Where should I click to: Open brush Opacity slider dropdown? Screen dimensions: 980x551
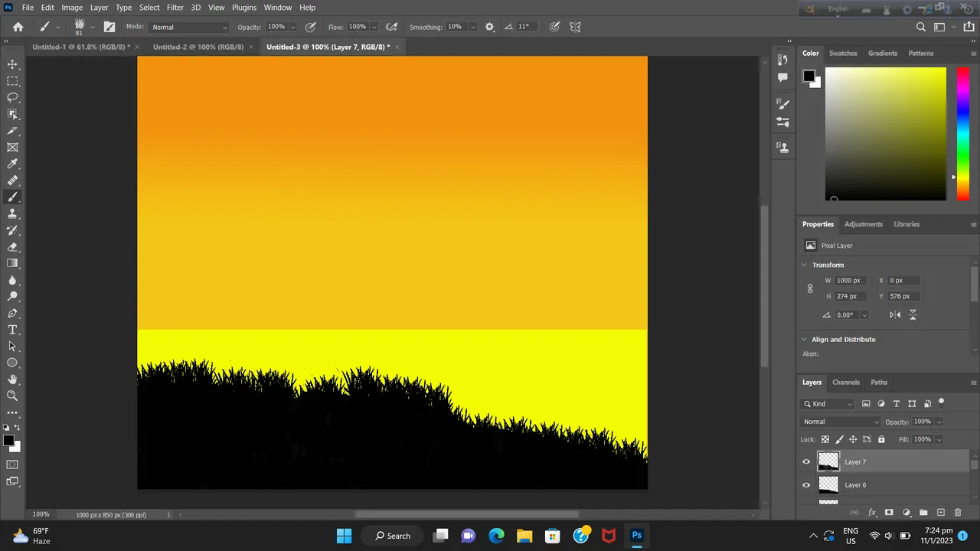(x=293, y=27)
